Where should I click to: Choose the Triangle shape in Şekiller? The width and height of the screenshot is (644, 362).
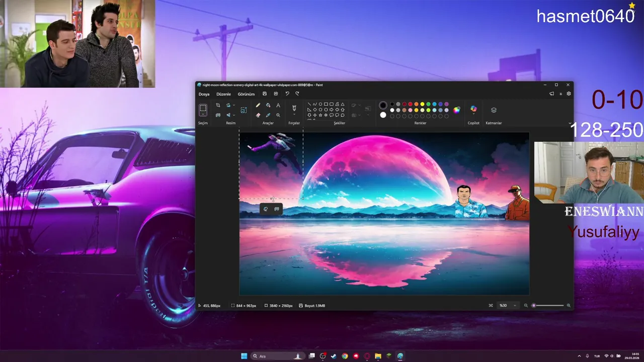click(343, 104)
